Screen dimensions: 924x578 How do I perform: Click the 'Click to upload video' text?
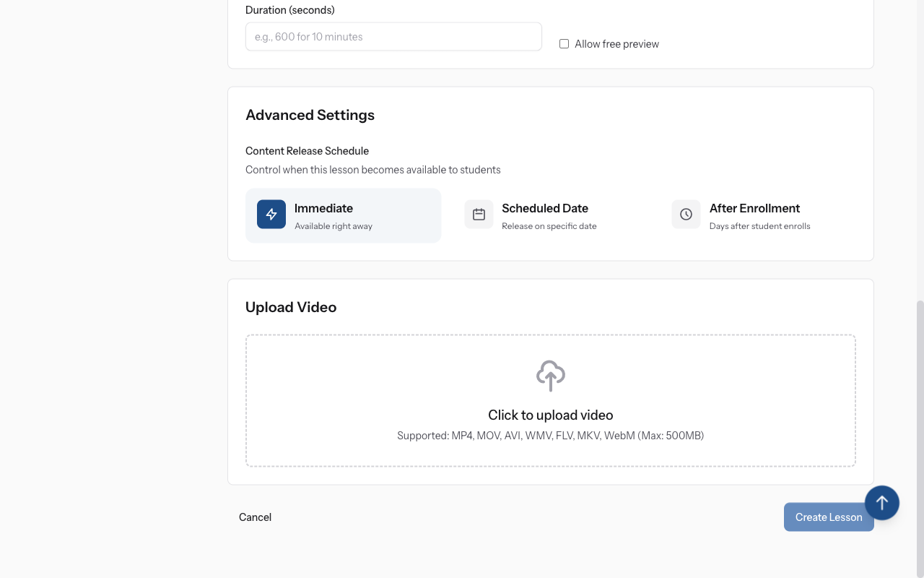coord(550,415)
